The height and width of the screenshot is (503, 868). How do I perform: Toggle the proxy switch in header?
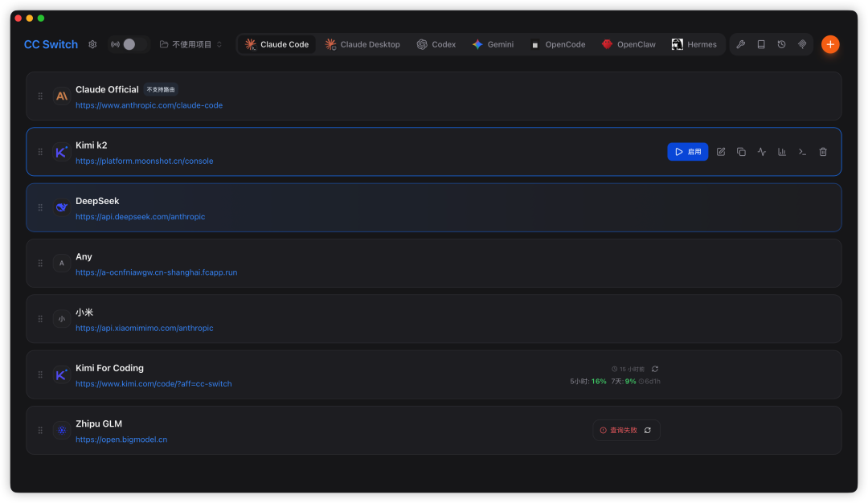click(129, 44)
